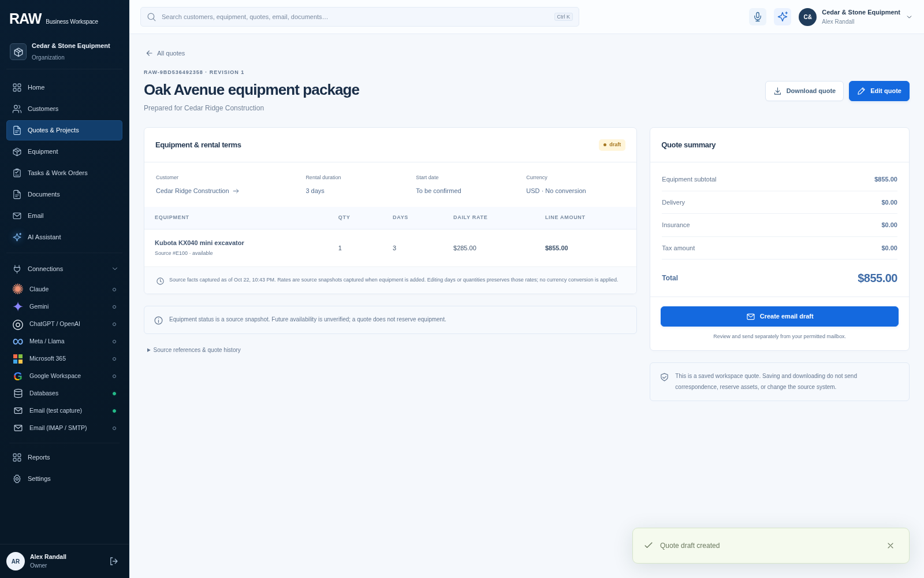Open Tasks & Work Orders
Screen dimensions: 924x578
65,173
